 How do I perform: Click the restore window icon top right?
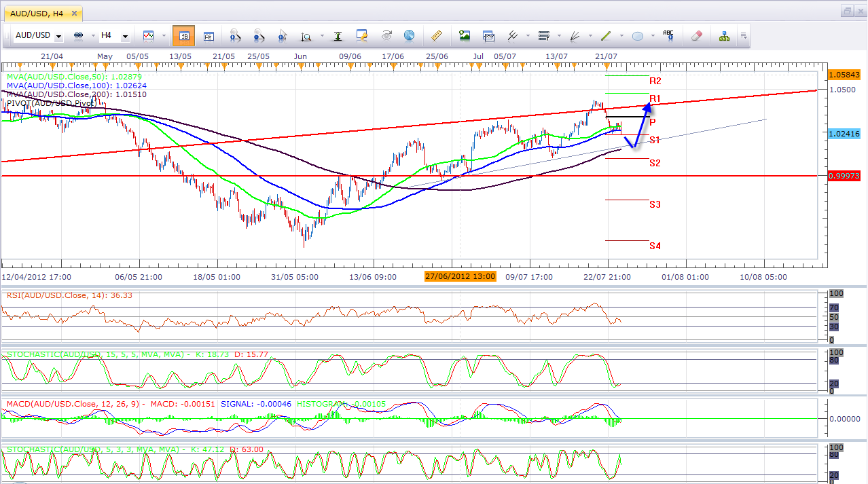tap(847, 11)
